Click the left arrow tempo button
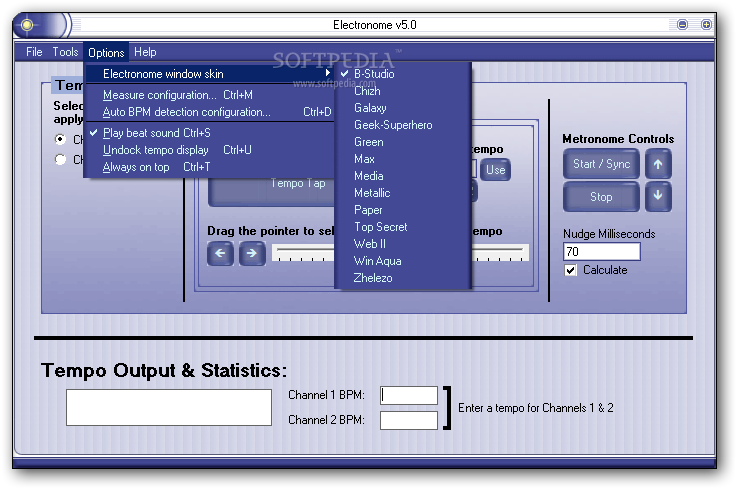This screenshot has height=489, width=737. tap(220, 253)
